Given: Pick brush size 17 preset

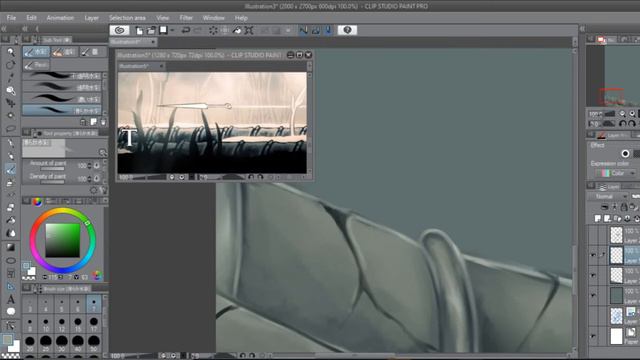Looking at the screenshot, I should click(x=93, y=324).
